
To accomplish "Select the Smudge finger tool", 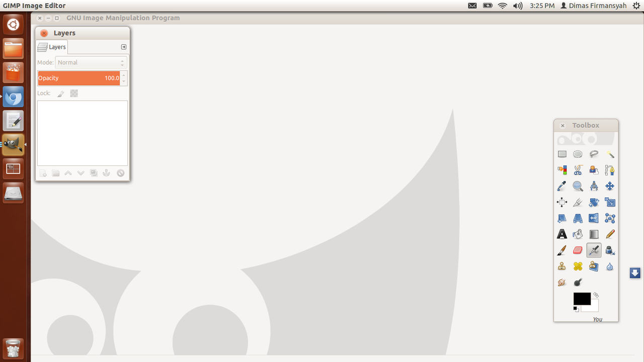I will click(562, 283).
